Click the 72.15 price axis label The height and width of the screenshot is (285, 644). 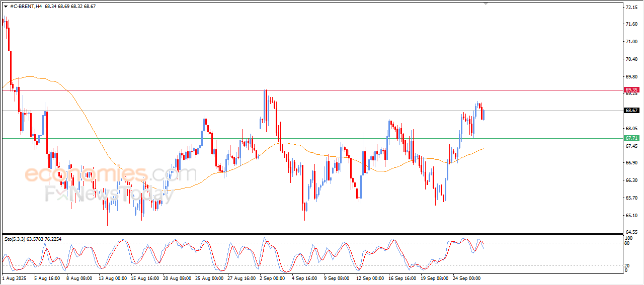point(632,7)
